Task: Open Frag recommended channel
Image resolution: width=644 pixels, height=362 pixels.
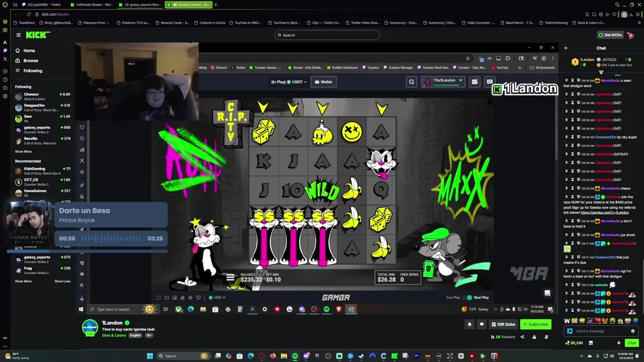Action: tap(43, 270)
